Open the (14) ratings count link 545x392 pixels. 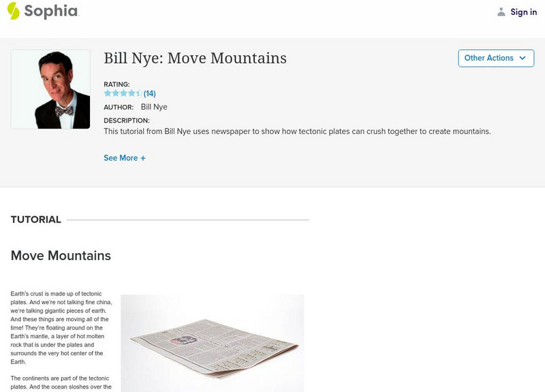point(150,93)
